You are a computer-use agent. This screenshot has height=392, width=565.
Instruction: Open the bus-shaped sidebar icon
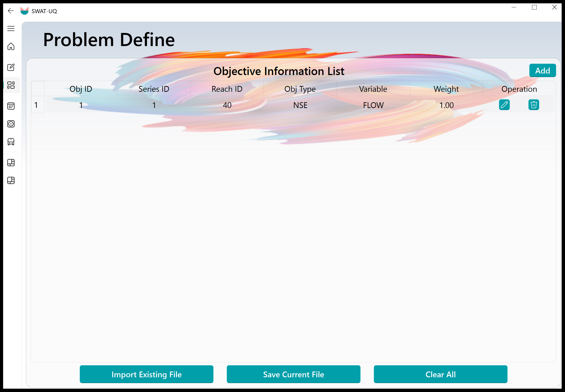point(11,142)
